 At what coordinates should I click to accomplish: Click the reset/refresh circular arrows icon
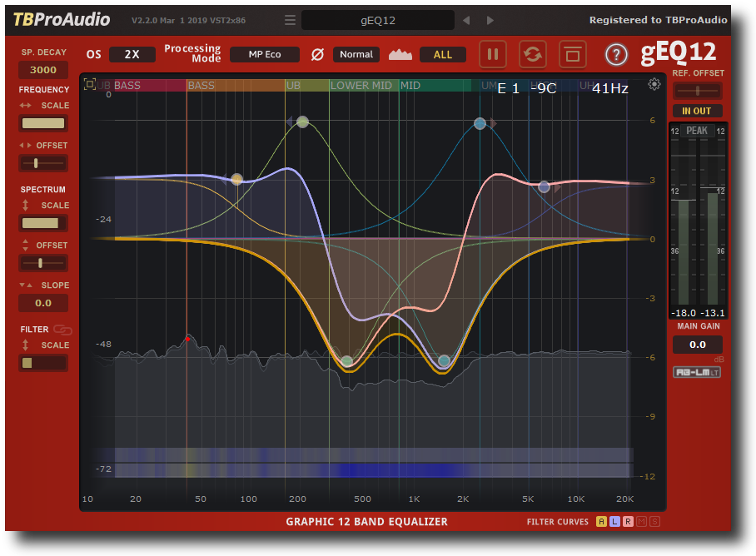533,54
